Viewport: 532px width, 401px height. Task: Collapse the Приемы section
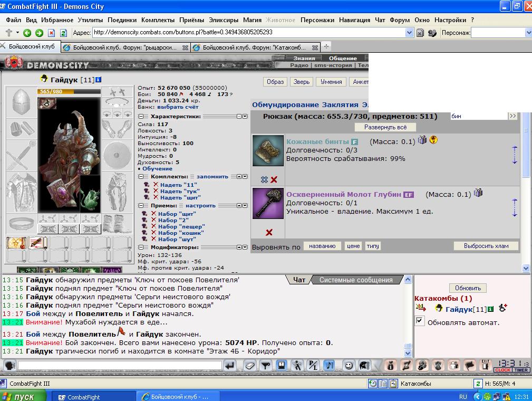pos(141,205)
